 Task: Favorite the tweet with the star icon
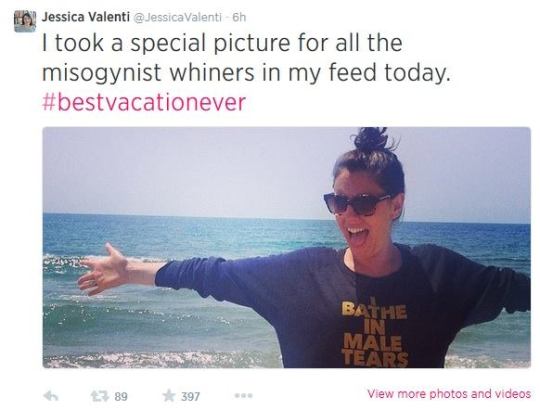click(x=169, y=396)
